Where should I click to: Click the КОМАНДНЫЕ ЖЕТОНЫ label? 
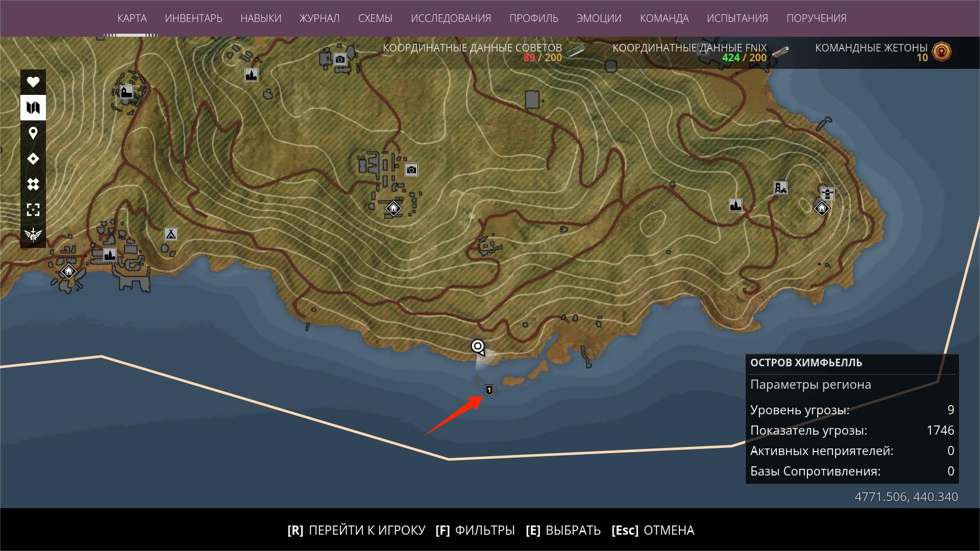[871, 48]
